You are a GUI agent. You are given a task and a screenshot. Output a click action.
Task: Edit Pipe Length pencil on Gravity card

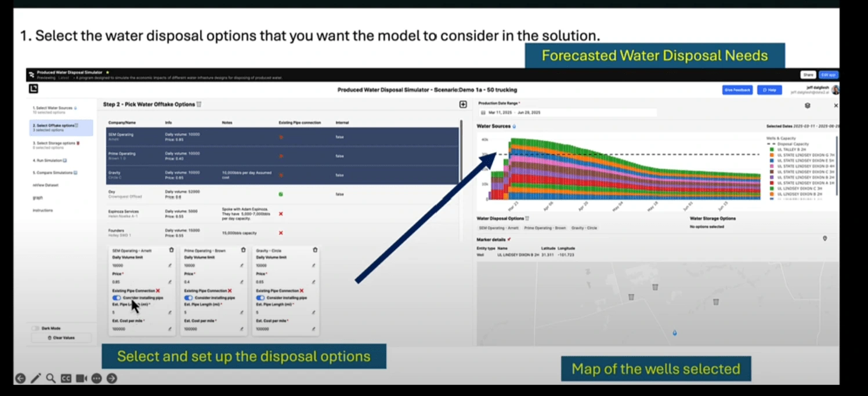(314, 312)
